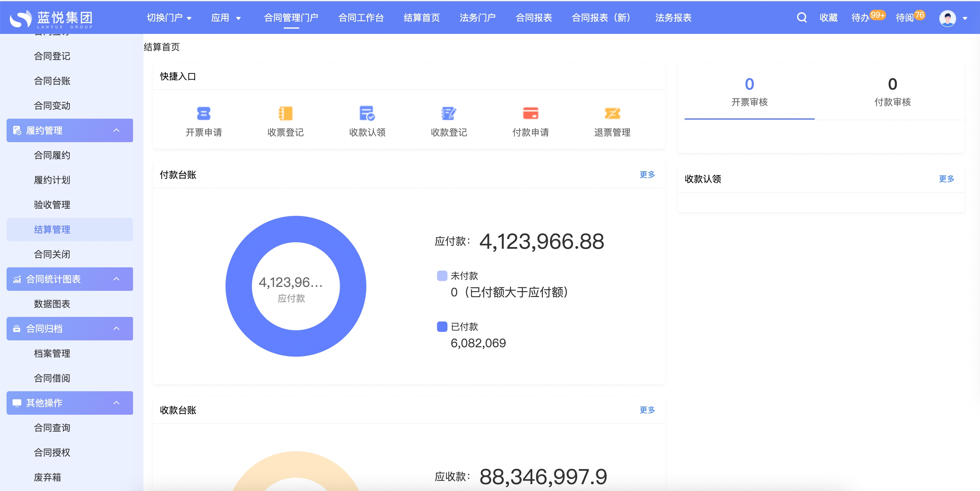Click the 履约管理 section icon
This screenshot has width=980, height=491.
[x=17, y=130]
